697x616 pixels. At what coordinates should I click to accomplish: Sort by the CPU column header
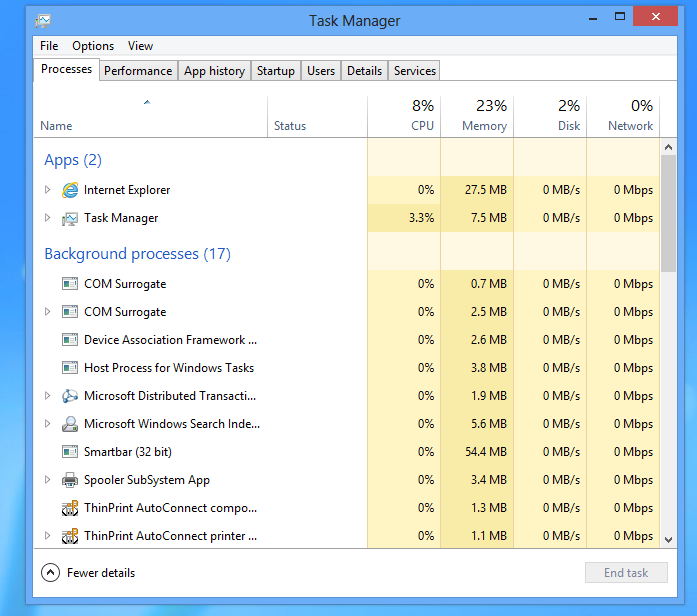[404, 116]
